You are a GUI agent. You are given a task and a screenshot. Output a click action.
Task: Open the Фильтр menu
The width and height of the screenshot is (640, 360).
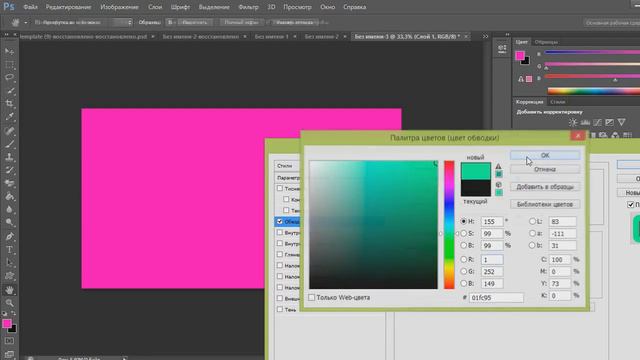[x=248, y=7]
